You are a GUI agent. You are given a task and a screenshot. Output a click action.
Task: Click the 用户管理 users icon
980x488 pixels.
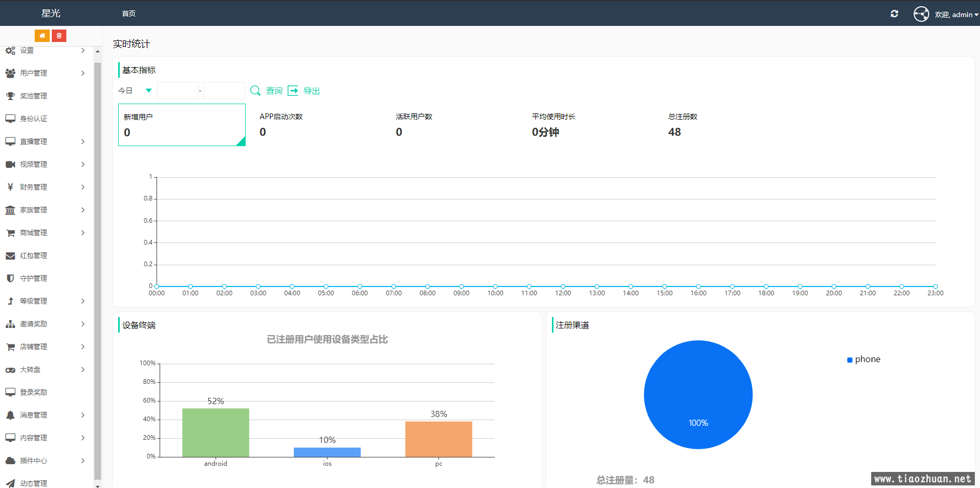click(10, 73)
